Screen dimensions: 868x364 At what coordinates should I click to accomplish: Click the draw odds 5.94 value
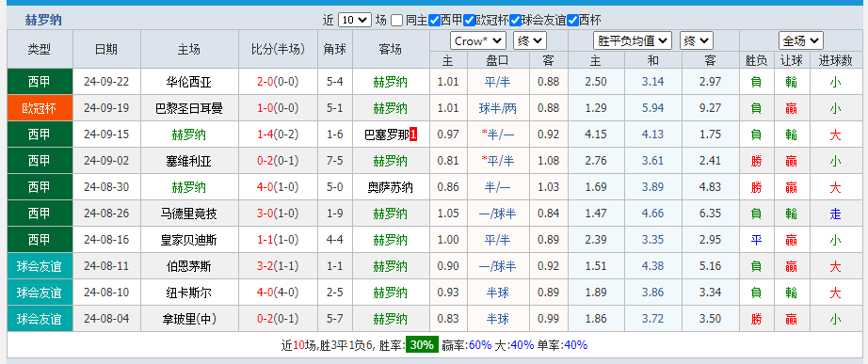[x=652, y=108]
